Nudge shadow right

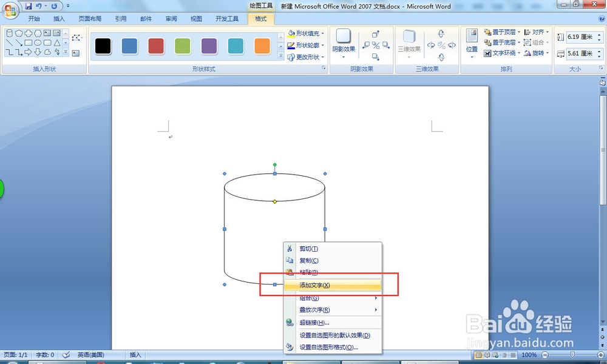click(386, 45)
